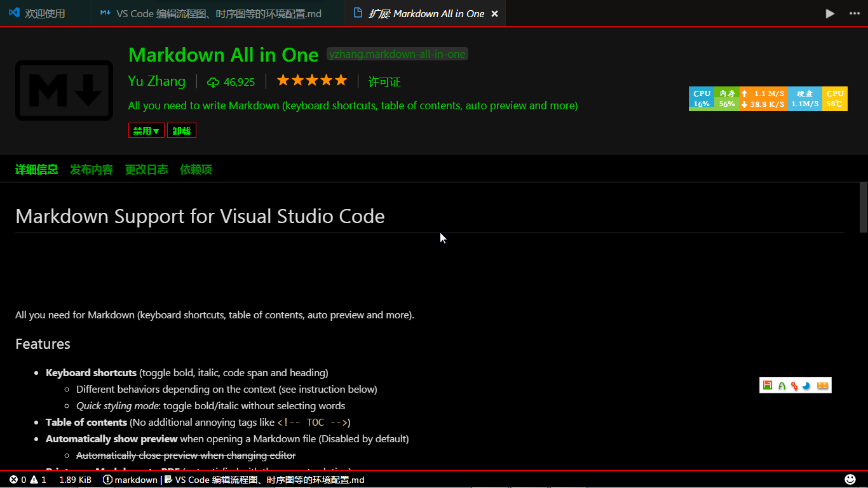Viewport: 868px width, 488px height.
Task: Click the struck-through 'Automatically close preview' line
Action: (x=186, y=455)
